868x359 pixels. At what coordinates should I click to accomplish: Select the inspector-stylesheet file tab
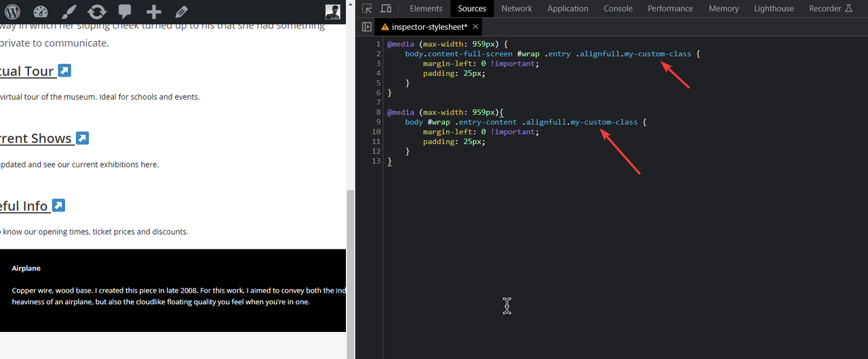pyautogui.click(x=429, y=27)
